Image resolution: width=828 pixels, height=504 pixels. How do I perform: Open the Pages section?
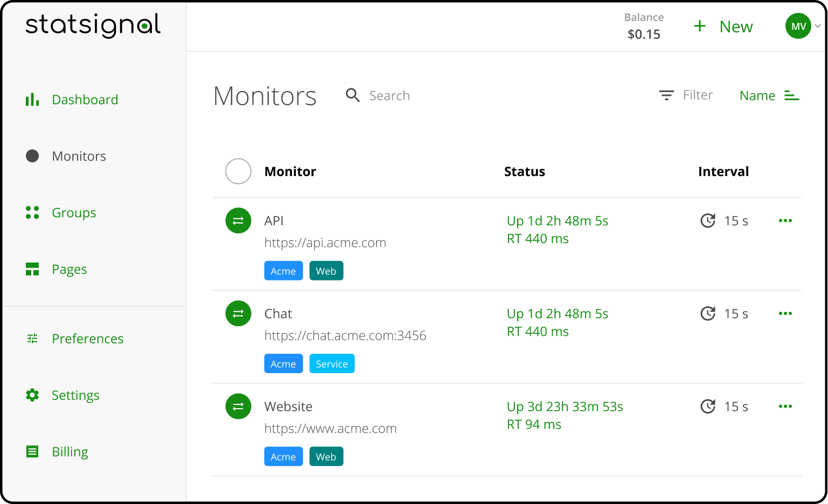pos(69,269)
